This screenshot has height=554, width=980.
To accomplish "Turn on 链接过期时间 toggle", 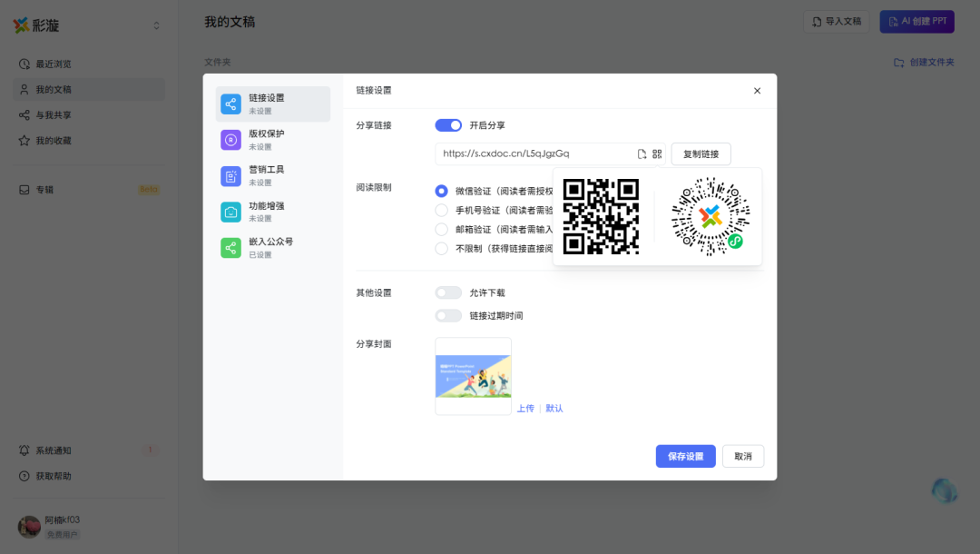I will 448,316.
